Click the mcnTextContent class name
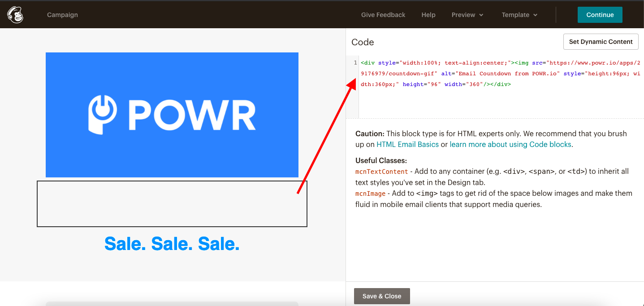Image resolution: width=644 pixels, height=306 pixels. tap(382, 172)
